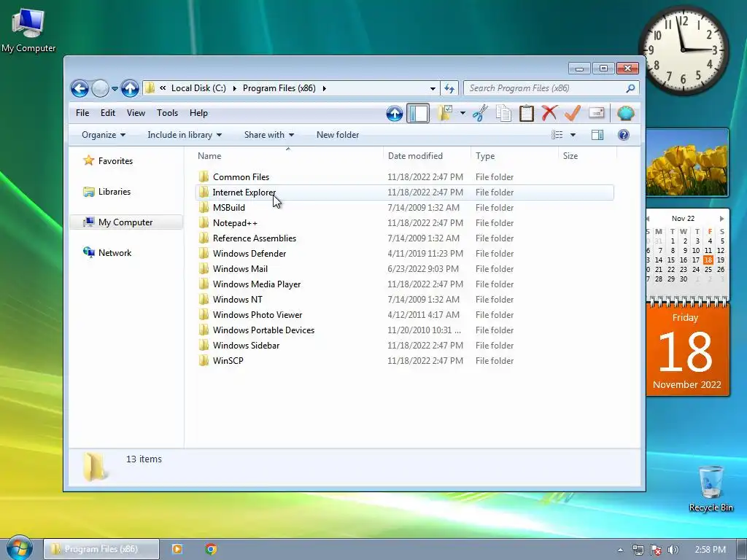The image size is (747, 560).
Task: Click the media player taskbar icon
Action: [177, 549]
